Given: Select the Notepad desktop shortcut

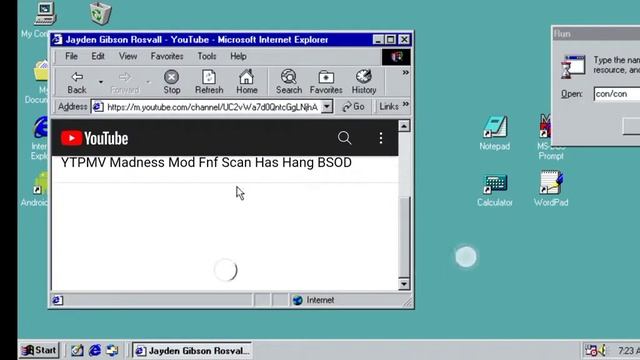Looking at the screenshot, I should pos(494,133).
